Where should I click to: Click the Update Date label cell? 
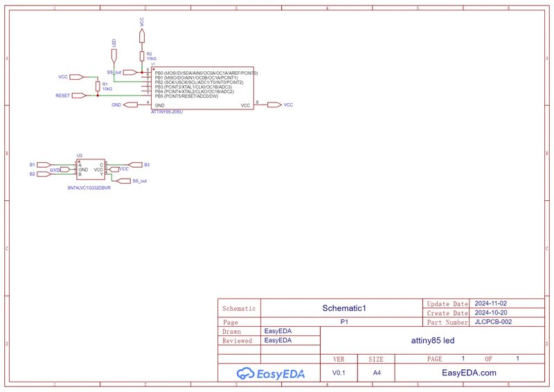pos(447,304)
